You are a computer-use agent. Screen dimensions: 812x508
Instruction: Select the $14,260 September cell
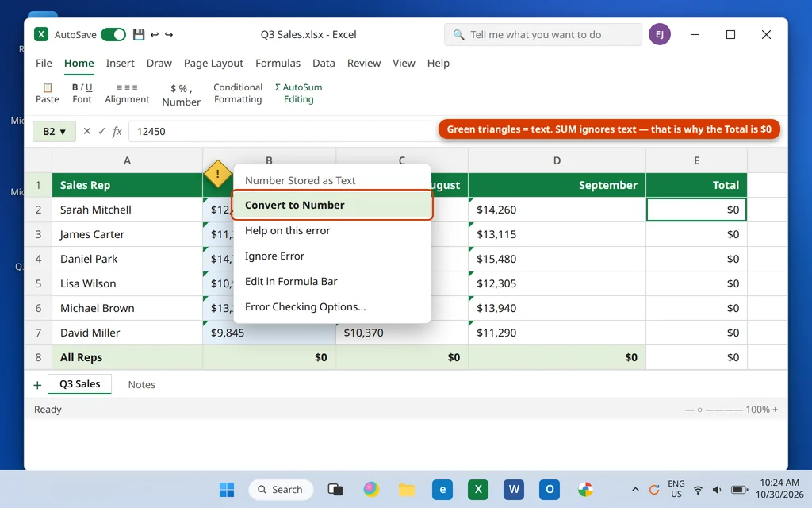tap(557, 210)
